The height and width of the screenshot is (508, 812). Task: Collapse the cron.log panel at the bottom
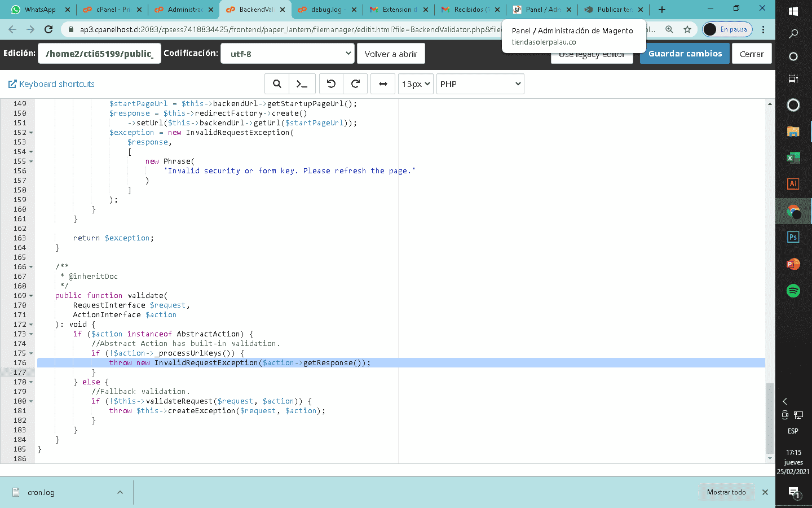(120, 492)
